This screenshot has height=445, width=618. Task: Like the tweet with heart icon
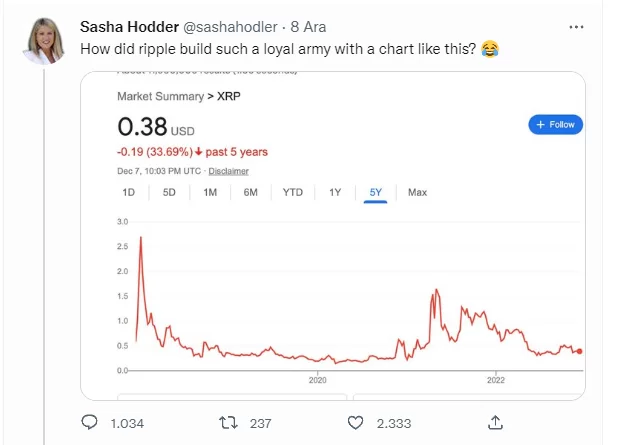[x=355, y=423]
